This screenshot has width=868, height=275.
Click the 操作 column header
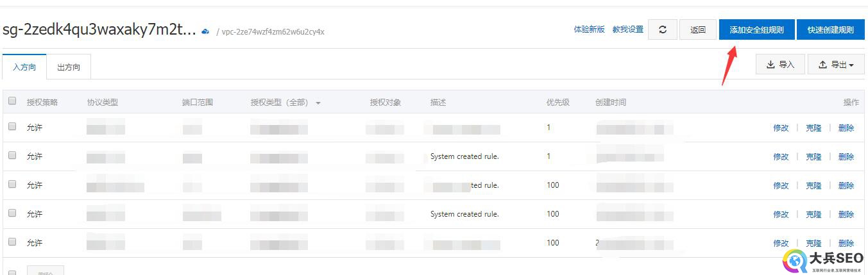coord(851,103)
